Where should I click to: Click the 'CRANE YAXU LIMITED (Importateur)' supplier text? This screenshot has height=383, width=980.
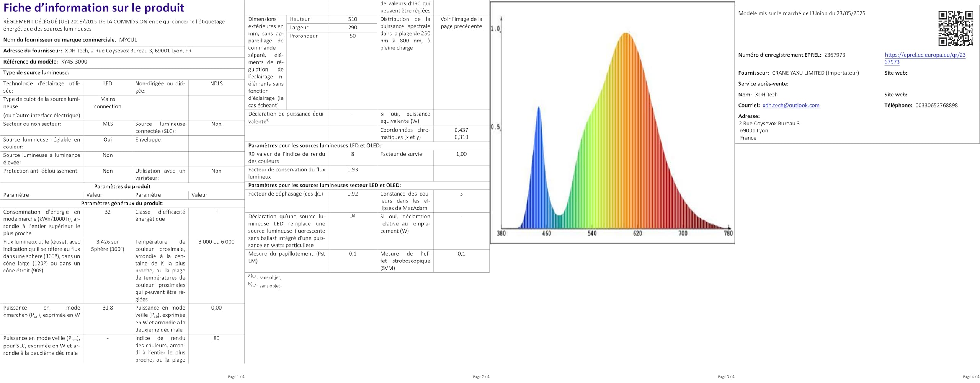[x=815, y=73]
